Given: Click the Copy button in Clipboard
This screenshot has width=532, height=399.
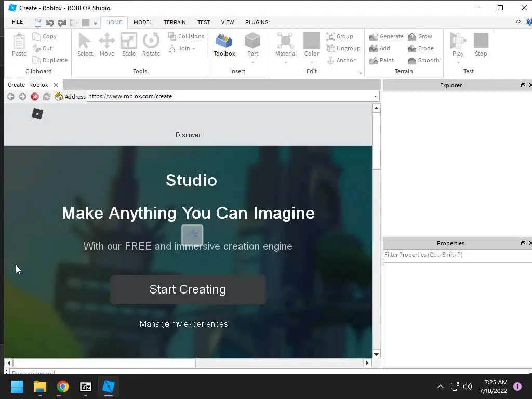Looking at the screenshot, I should pyautogui.click(x=45, y=36).
